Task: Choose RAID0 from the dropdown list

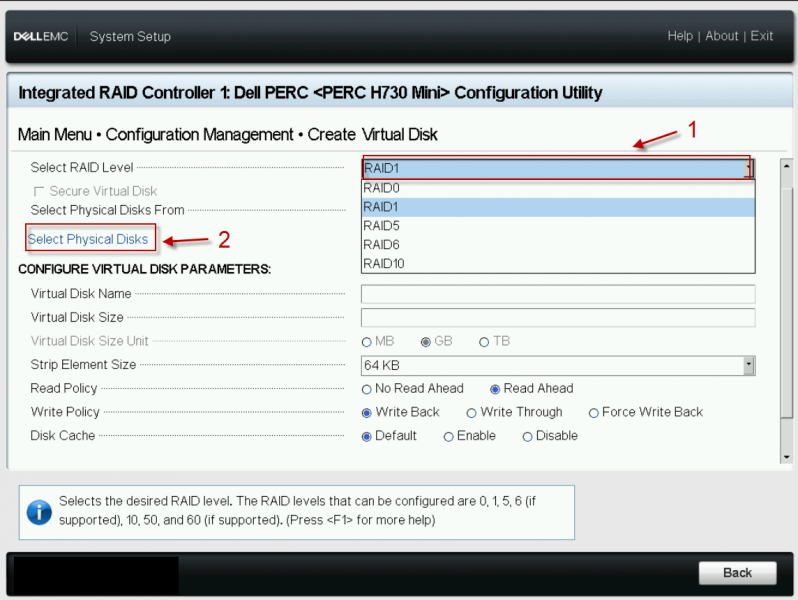Action: (558, 188)
